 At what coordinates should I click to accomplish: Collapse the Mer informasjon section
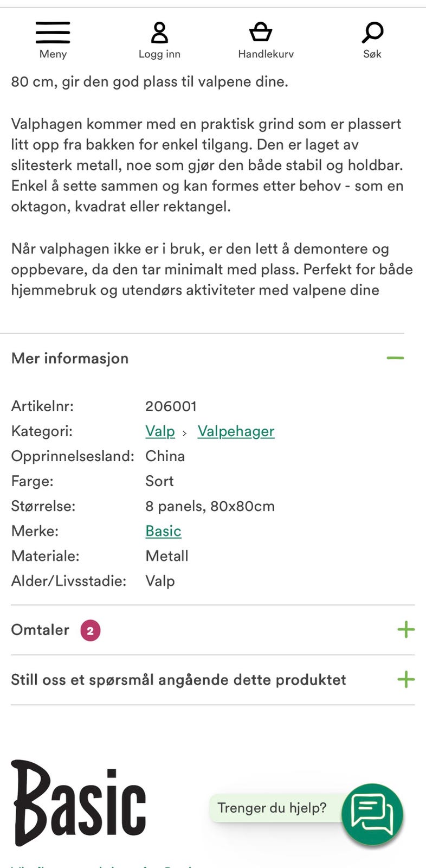(x=395, y=358)
